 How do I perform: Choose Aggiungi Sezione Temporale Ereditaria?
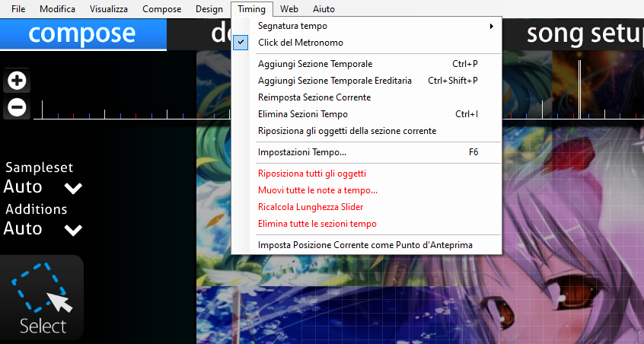point(367,81)
